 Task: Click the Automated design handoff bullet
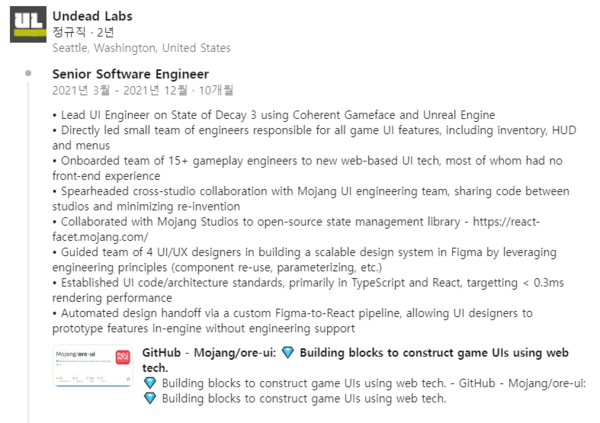click(292, 320)
